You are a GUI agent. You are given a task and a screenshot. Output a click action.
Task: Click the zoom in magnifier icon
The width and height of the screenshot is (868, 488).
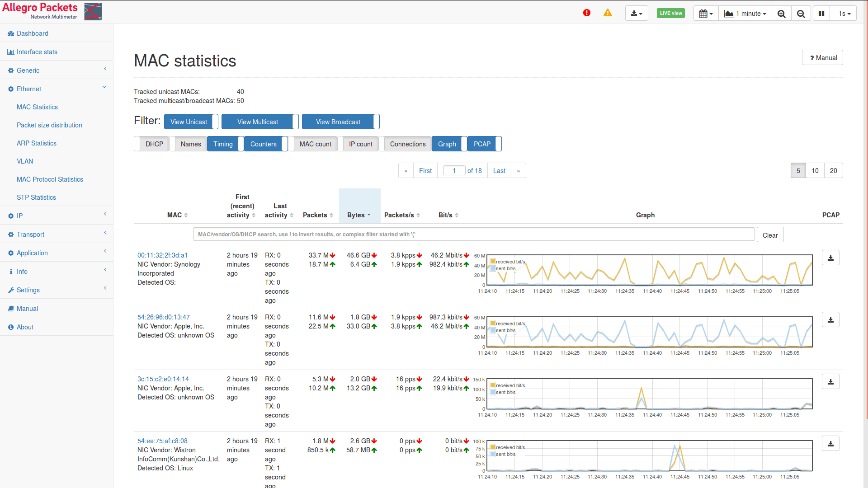point(782,14)
